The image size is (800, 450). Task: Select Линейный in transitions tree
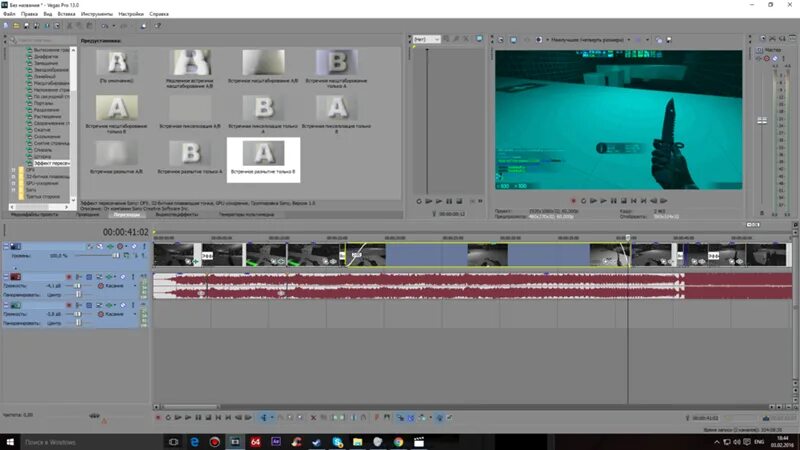[45, 77]
